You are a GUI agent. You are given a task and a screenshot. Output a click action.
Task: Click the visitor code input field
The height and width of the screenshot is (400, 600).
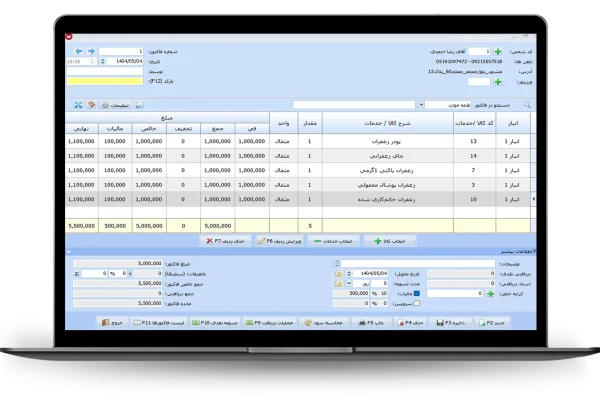(x=479, y=82)
